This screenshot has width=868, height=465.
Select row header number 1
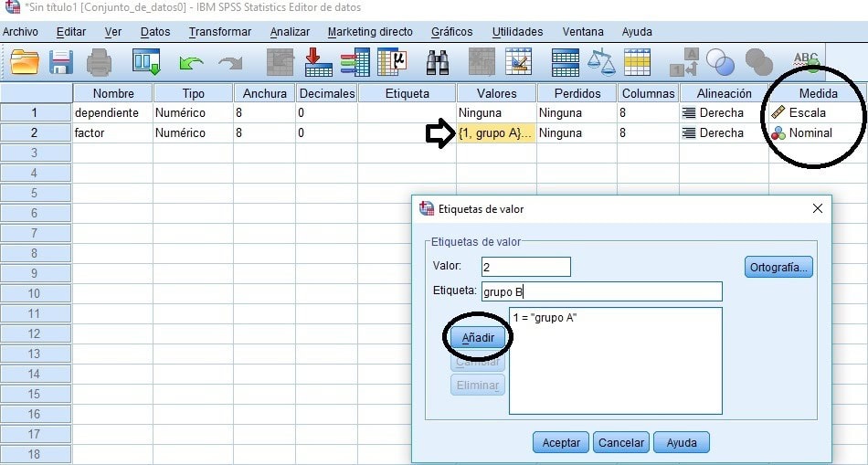tap(36, 113)
